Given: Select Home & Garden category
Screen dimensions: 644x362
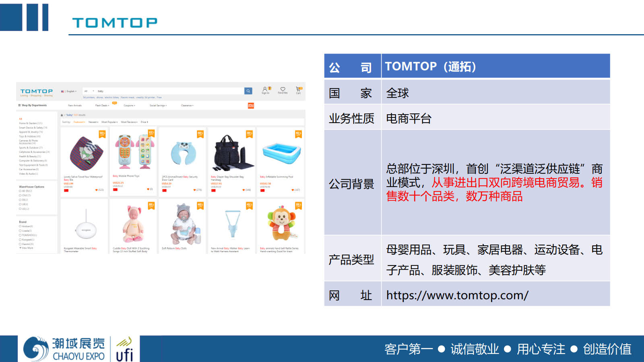Looking at the screenshot, I should [x=31, y=123].
